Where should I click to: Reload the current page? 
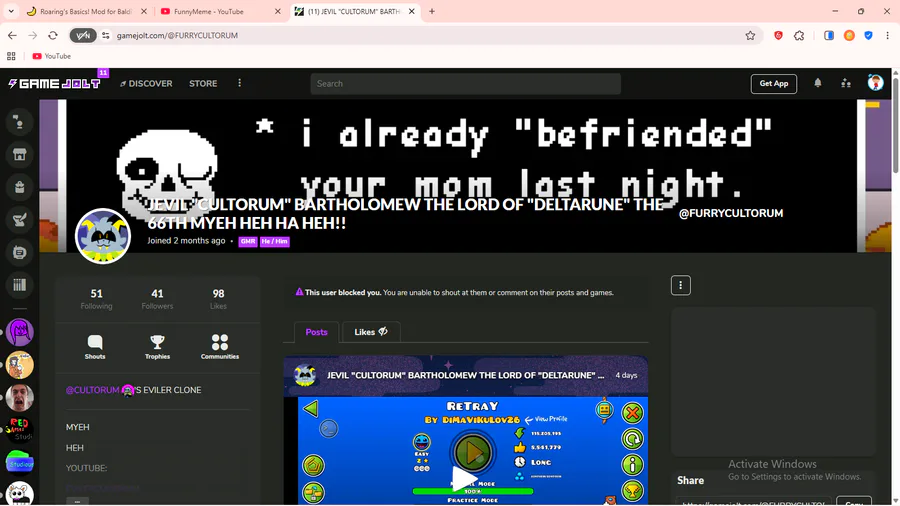[x=53, y=36]
